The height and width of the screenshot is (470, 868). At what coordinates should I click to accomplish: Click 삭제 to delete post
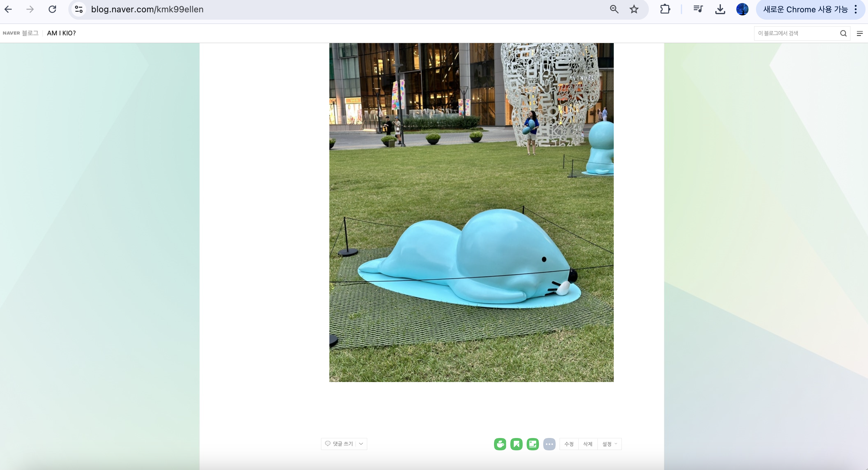pos(588,444)
